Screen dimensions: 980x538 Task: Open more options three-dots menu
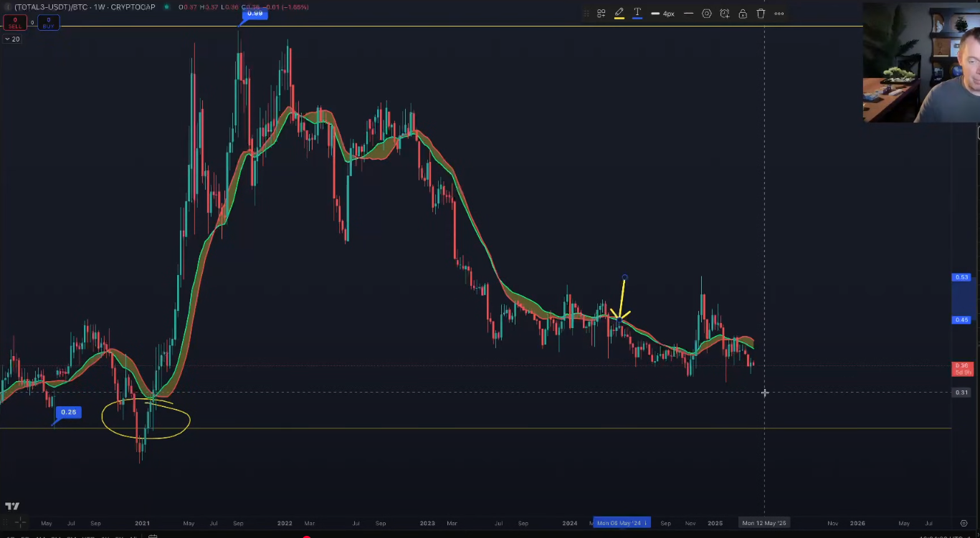(779, 14)
